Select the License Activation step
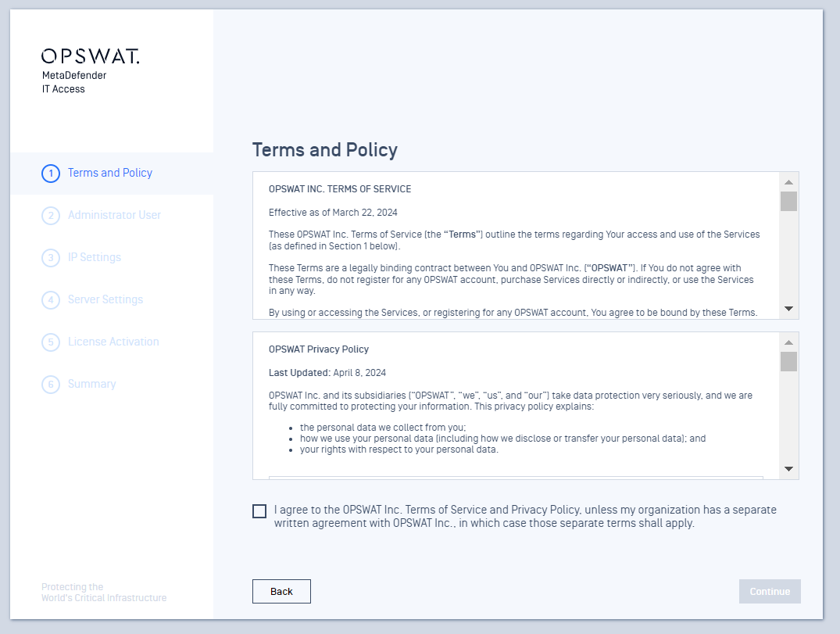This screenshot has width=840, height=634. [x=113, y=342]
